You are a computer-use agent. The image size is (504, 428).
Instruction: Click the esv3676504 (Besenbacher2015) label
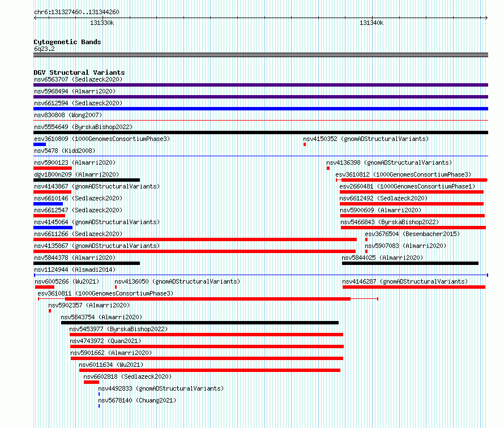pyautogui.click(x=412, y=234)
